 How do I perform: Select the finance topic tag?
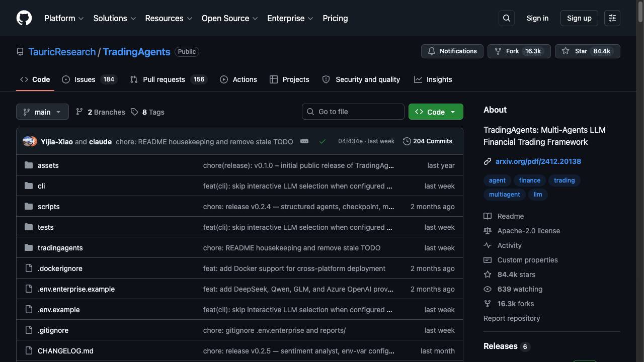point(530,180)
